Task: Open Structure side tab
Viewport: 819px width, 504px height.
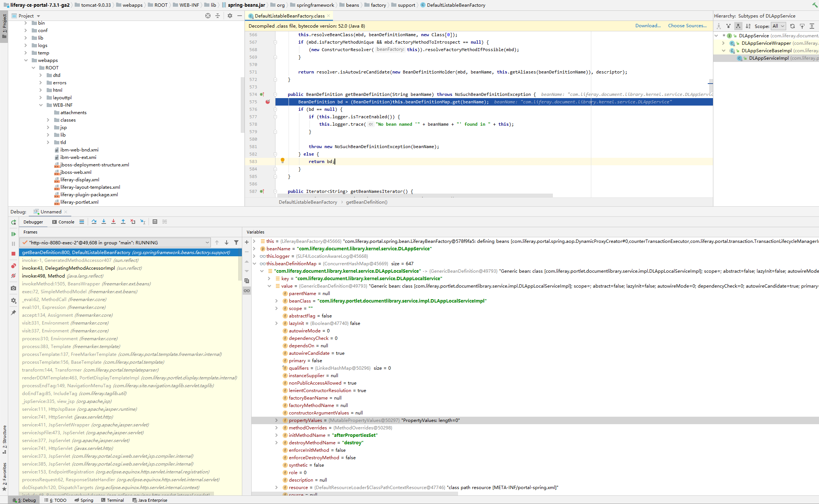Action: 4,439
